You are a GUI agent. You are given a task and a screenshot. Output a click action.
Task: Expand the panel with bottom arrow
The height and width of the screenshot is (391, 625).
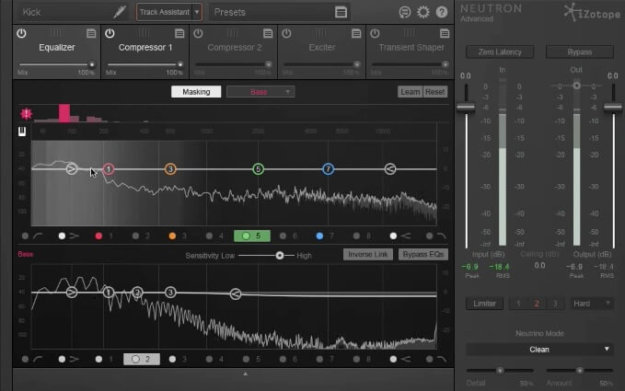click(x=245, y=374)
